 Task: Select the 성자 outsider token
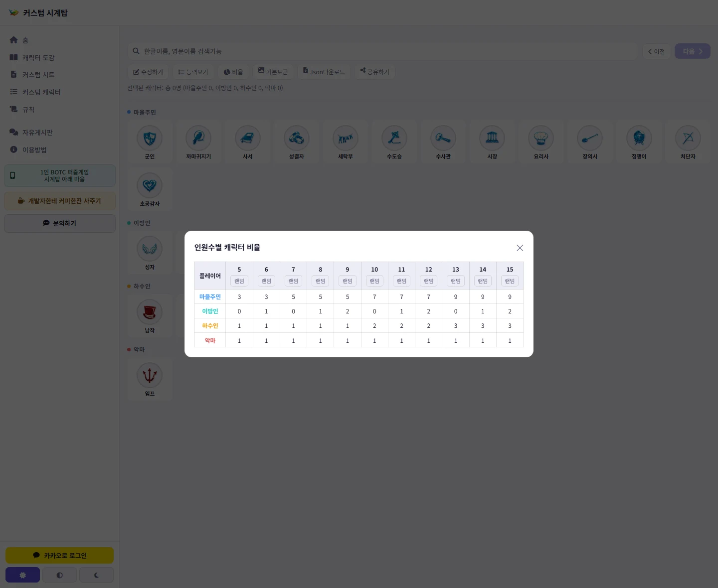(150, 252)
